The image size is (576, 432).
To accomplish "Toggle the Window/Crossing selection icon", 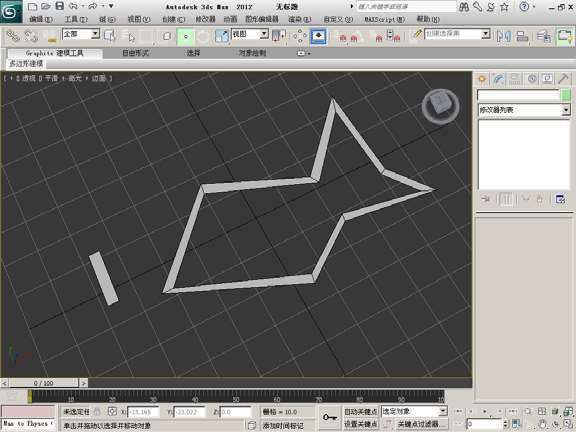I will click(167, 36).
